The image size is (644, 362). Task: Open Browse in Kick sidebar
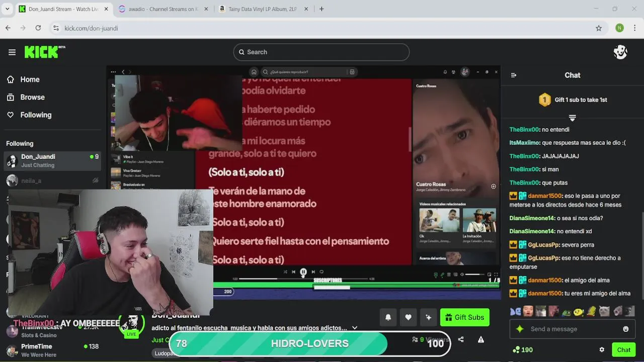[x=26, y=97]
